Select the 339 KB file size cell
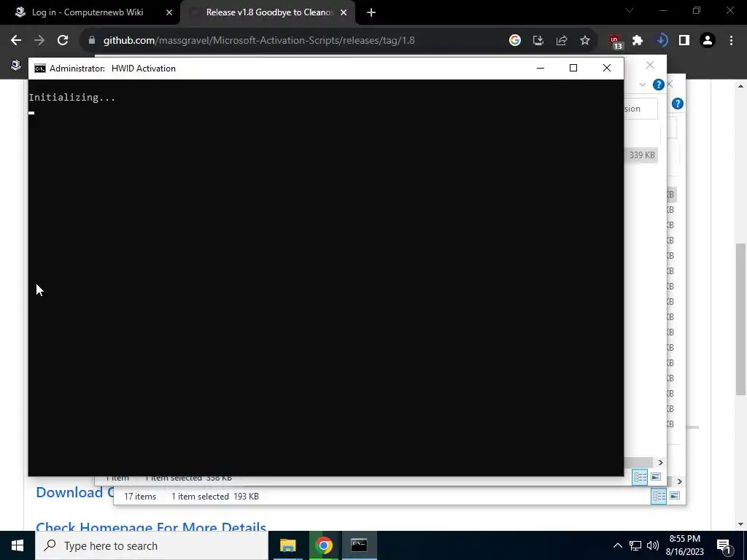This screenshot has width=747, height=560. click(x=642, y=155)
